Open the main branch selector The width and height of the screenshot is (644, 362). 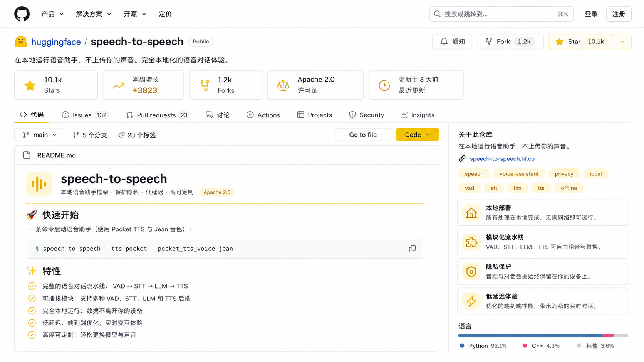pyautogui.click(x=40, y=135)
